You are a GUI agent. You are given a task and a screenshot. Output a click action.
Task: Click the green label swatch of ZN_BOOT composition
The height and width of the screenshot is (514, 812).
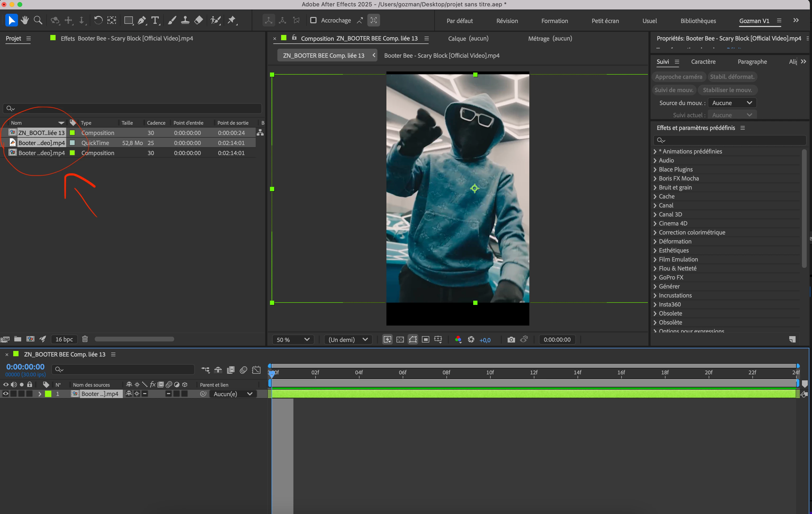pyautogui.click(x=72, y=133)
